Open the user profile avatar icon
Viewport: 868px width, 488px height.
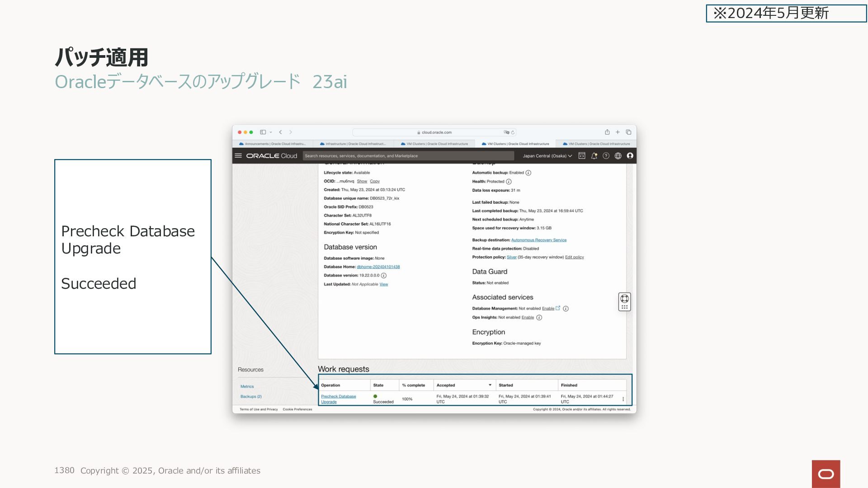630,156
